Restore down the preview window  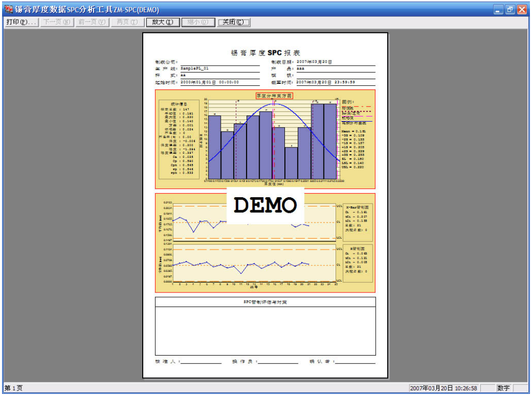(510, 10)
